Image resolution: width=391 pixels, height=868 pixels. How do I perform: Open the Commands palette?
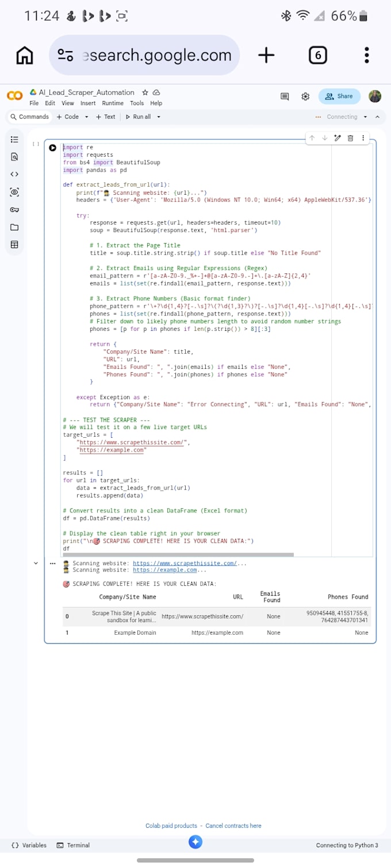29,117
